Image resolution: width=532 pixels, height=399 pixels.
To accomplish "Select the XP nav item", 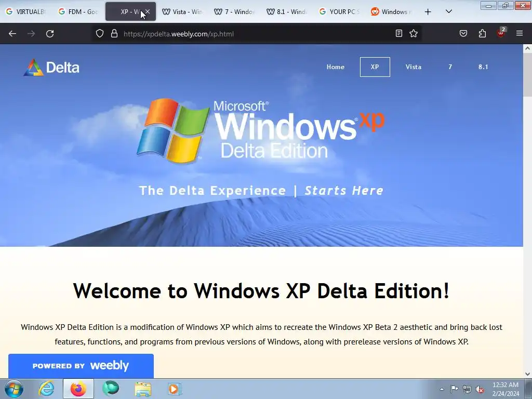I will coord(375,67).
